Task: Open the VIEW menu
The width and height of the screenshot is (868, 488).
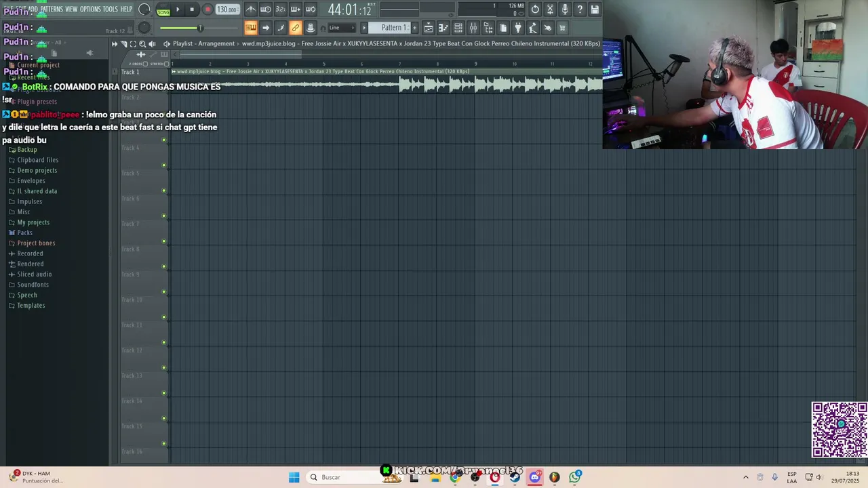Action: pos(71,9)
